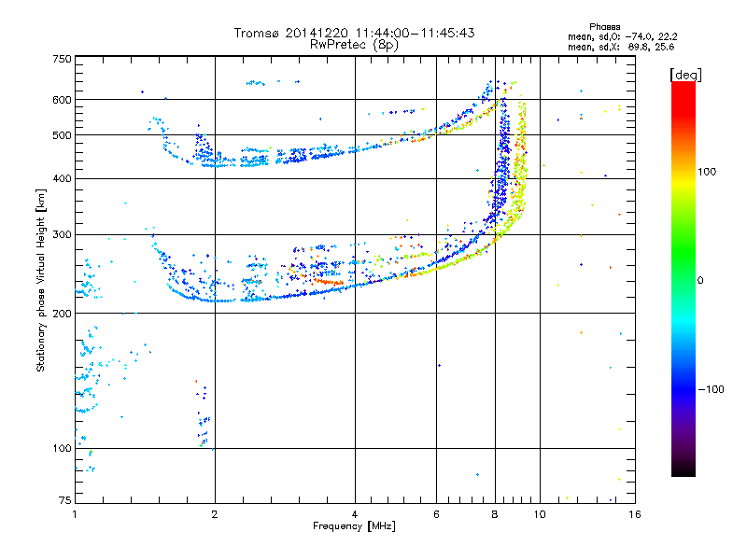Click the colorbar label '-100'
The width and height of the screenshot is (747, 560).
point(711,389)
